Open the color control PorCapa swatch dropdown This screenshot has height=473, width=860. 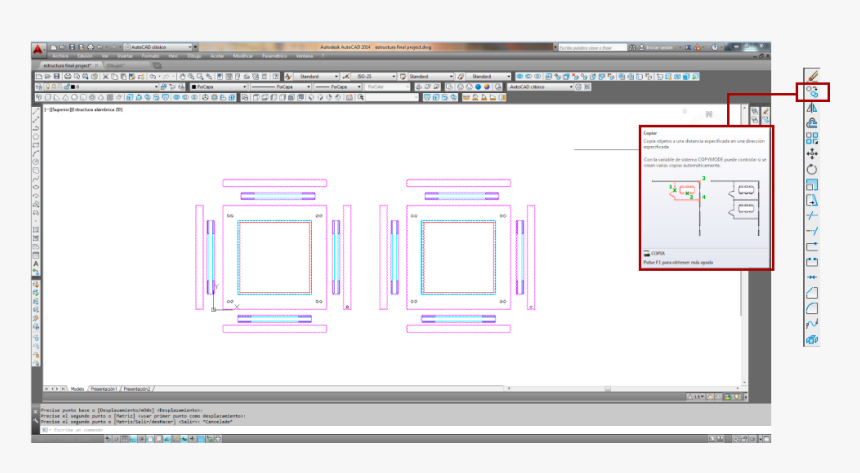click(218, 87)
